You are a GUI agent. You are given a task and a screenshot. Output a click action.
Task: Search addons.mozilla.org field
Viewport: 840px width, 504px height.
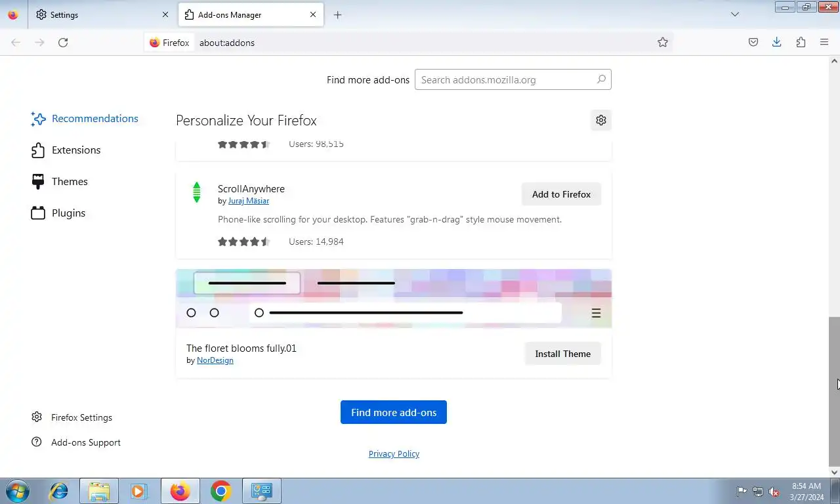click(x=513, y=79)
